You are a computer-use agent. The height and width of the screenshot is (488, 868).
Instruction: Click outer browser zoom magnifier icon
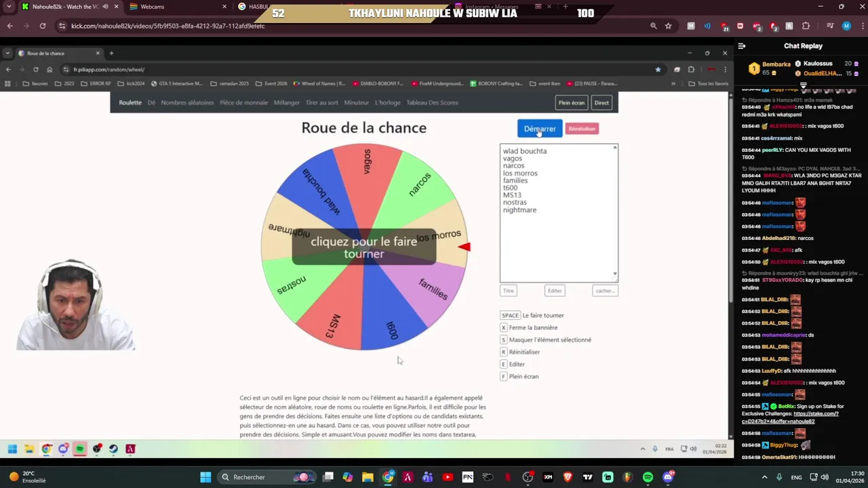[x=653, y=26]
